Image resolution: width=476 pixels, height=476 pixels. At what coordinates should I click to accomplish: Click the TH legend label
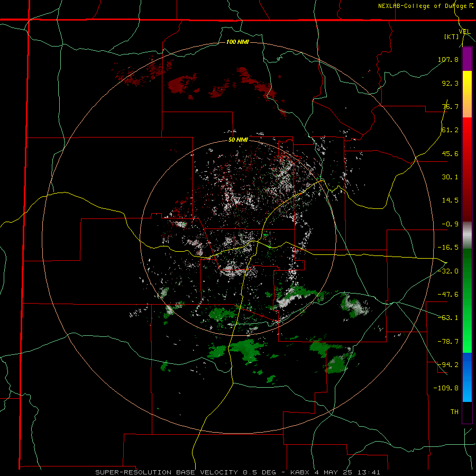click(454, 411)
